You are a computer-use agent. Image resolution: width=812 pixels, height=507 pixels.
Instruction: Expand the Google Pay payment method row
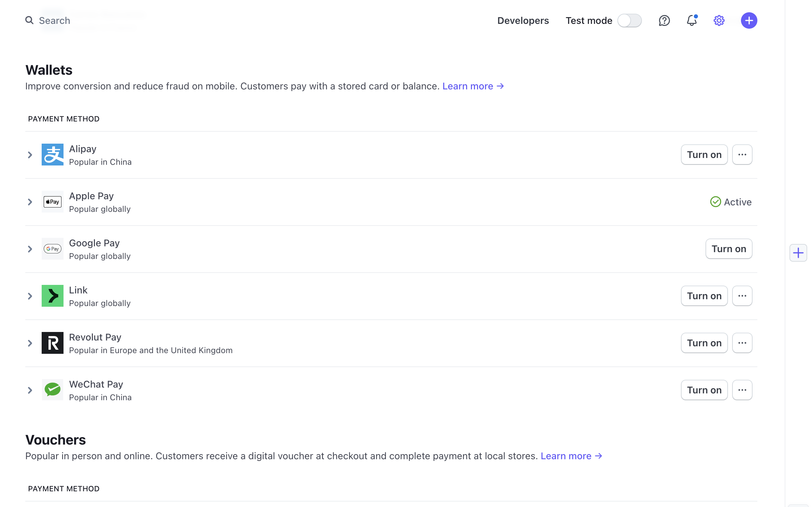[30, 249]
